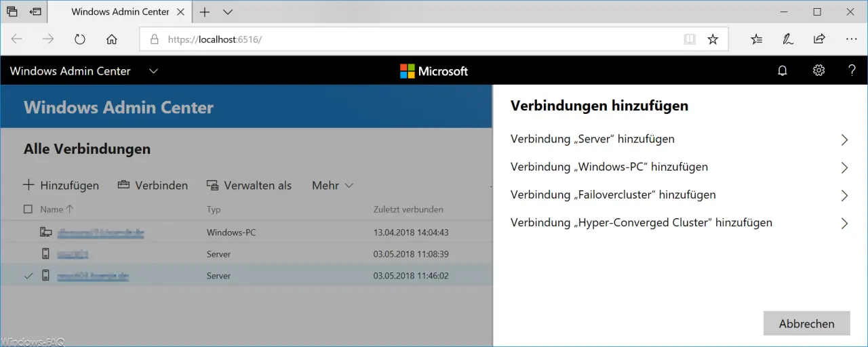Open Windows Admin Center settings gear
The height and width of the screenshot is (347, 868).
click(x=818, y=70)
